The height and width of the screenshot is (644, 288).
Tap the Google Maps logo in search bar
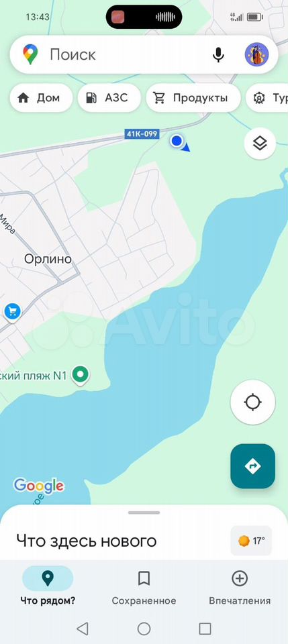[x=30, y=54]
